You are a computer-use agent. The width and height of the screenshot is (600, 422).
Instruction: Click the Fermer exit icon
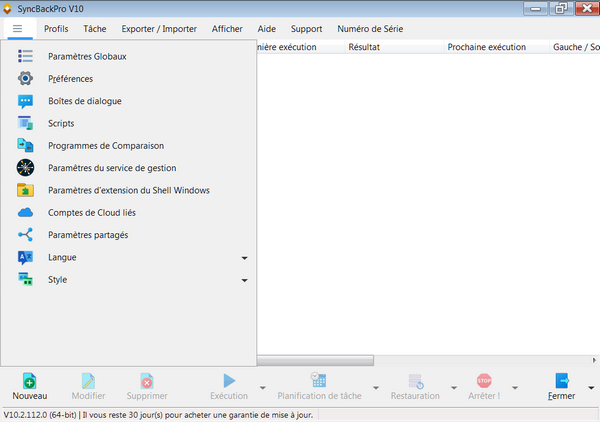(562, 381)
